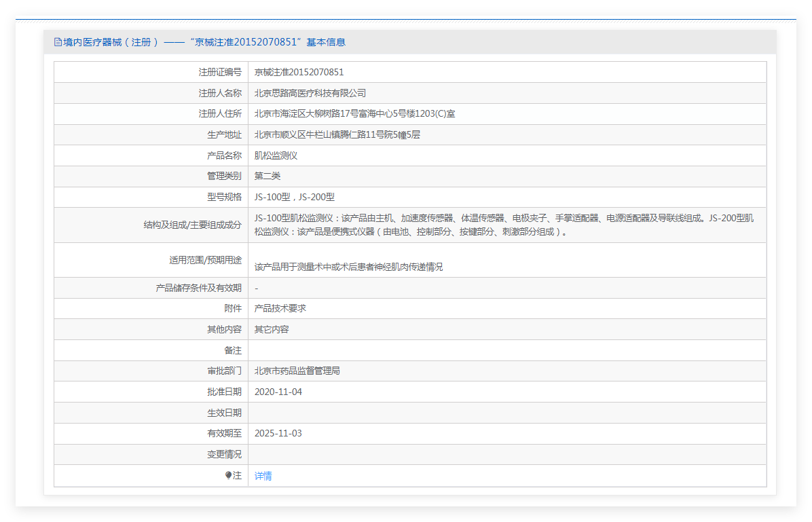The width and height of the screenshot is (812, 522).
Task: Click the 产品储存条件及有效期 row label
Action: pyautogui.click(x=198, y=288)
